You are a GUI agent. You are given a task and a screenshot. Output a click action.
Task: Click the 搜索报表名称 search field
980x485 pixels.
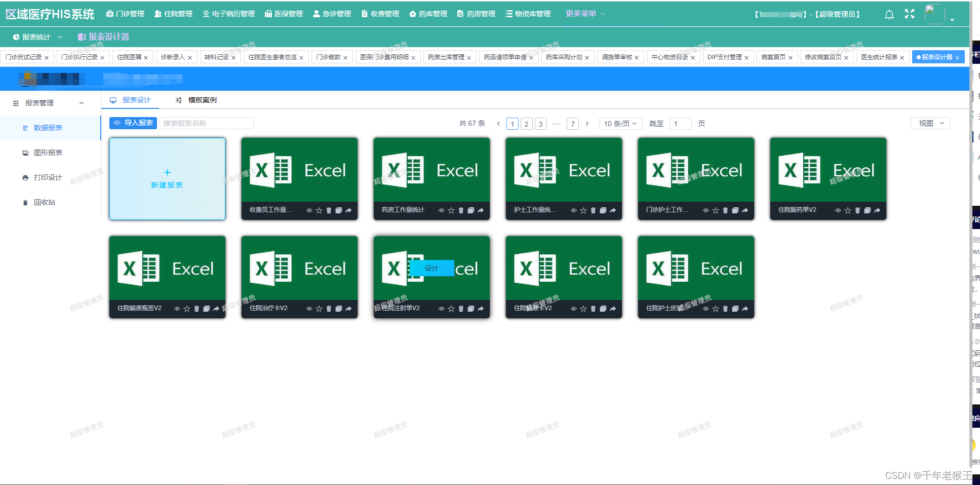pyautogui.click(x=207, y=123)
